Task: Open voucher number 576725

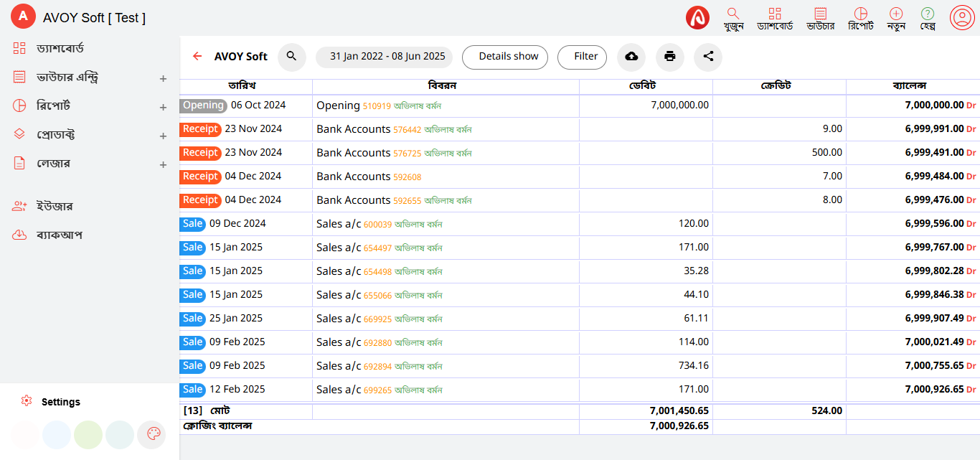Action: coord(407,154)
